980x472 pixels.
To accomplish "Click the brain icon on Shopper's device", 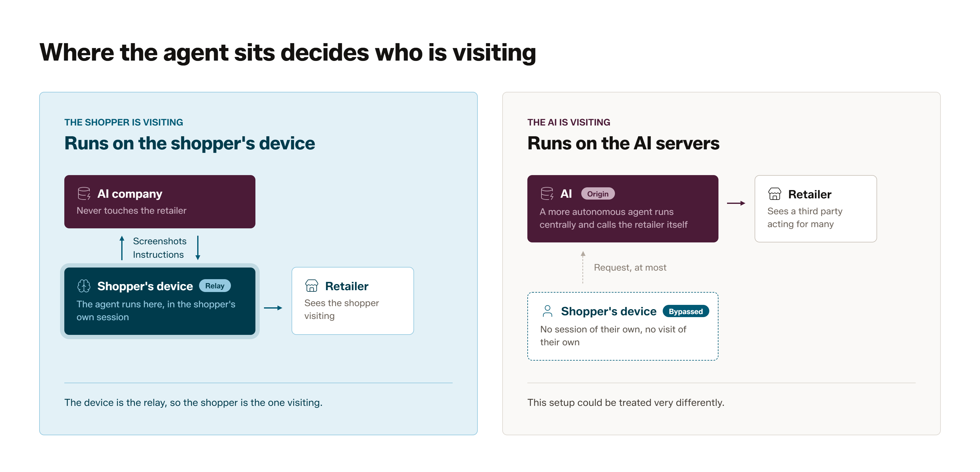I will click(84, 286).
